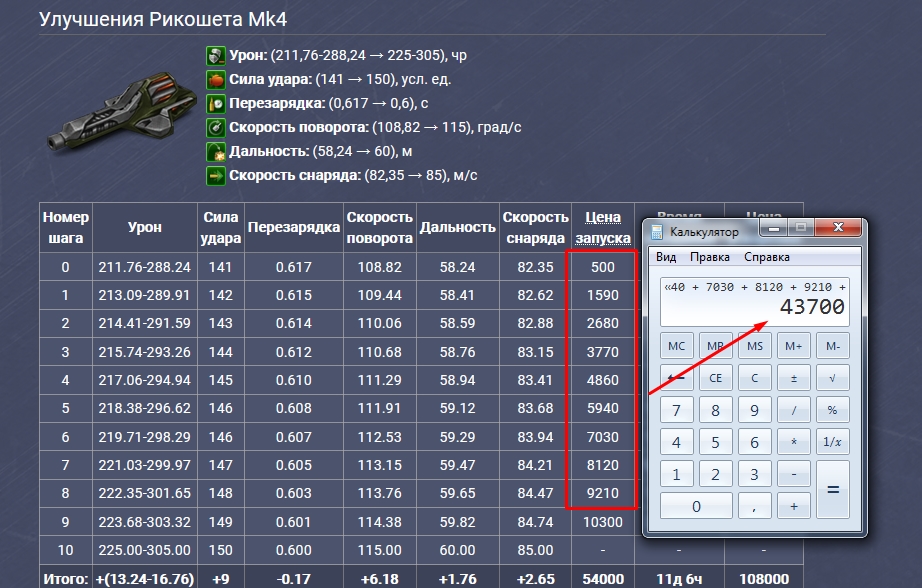This screenshot has height=588, width=922.
Task: Click the launch price cell 500
Action: click(603, 267)
